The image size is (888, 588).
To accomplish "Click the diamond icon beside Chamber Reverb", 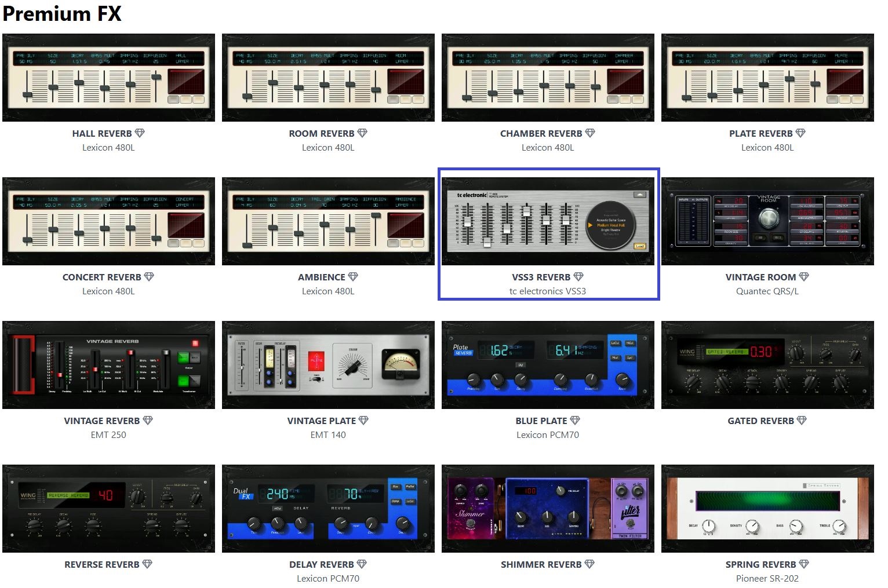I will pyautogui.click(x=590, y=133).
